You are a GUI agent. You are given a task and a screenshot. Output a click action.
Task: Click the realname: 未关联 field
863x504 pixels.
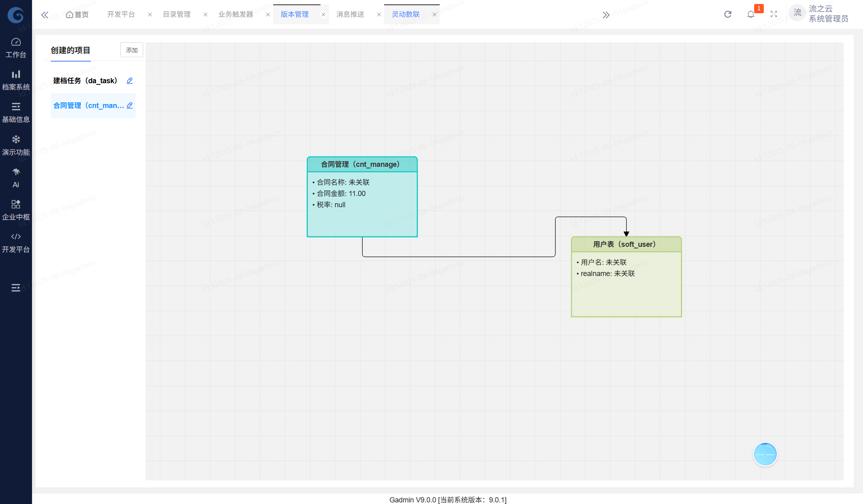606,274
